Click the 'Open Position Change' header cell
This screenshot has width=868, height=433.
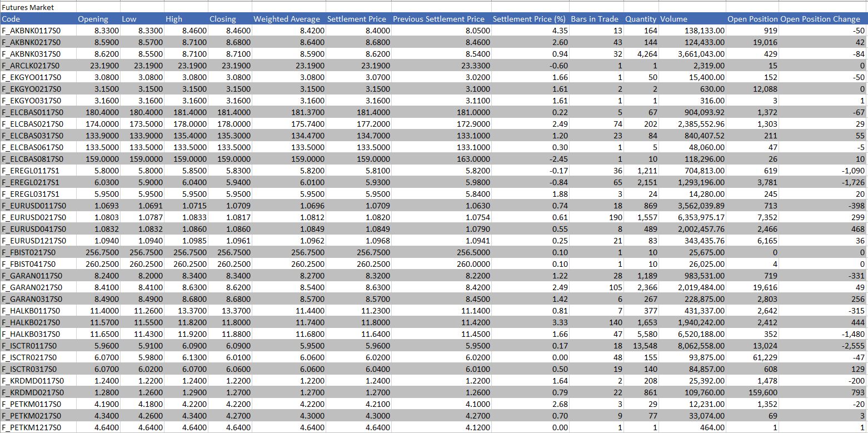[x=823, y=19]
